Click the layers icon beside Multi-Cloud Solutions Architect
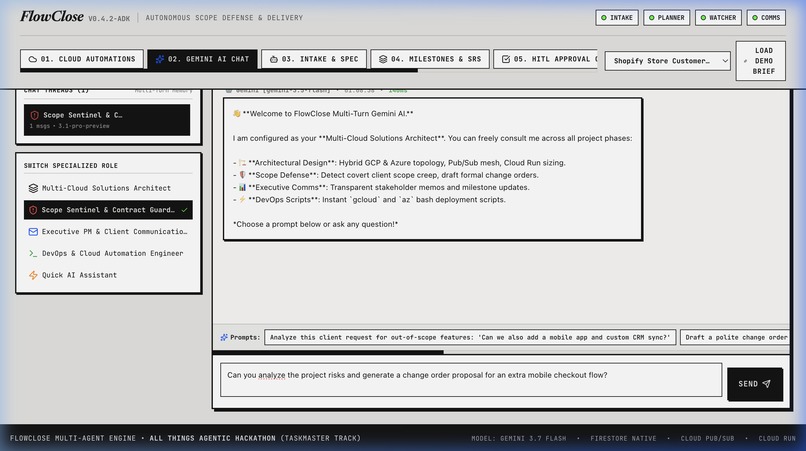Viewport: 806px width, 451px height. (x=33, y=188)
